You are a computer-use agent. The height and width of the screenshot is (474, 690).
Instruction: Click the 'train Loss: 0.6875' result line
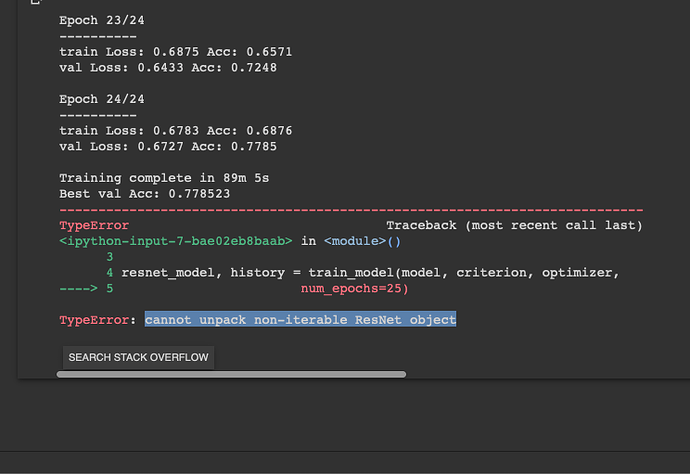point(175,51)
